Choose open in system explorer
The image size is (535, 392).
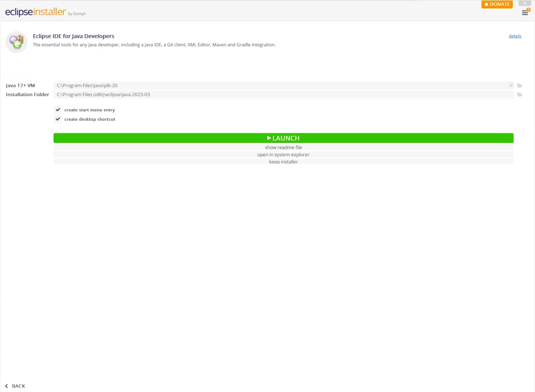pyautogui.click(x=284, y=155)
